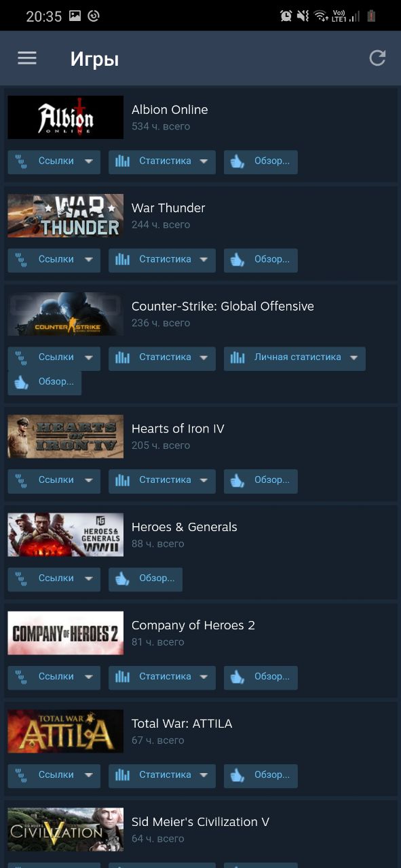Screen dimensions: 401x868
Task: Open Обзор button for Company of Heroes 2
Action: coord(261,677)
